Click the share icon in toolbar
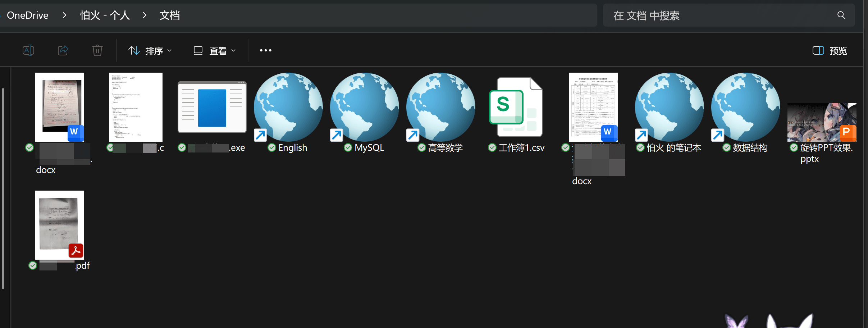868x328 pixels. pos(63,50)
